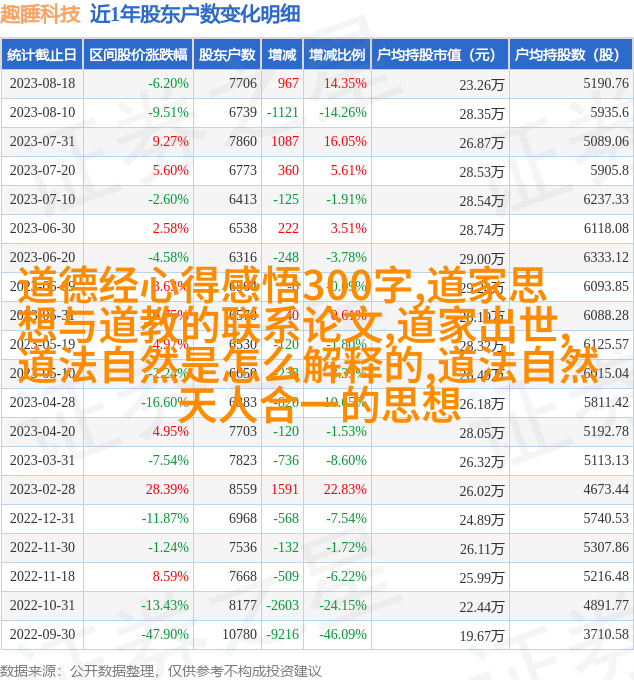
Task: Click the date cell 2022-12-31
Action: (x=42, y=518)
